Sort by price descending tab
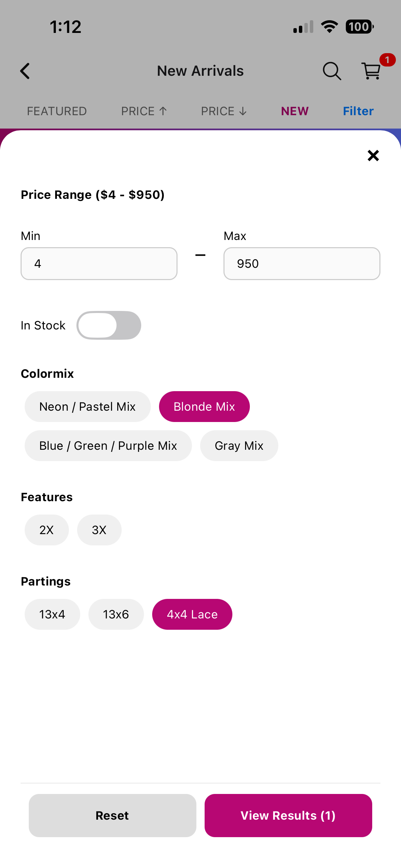 coord(224,111)
